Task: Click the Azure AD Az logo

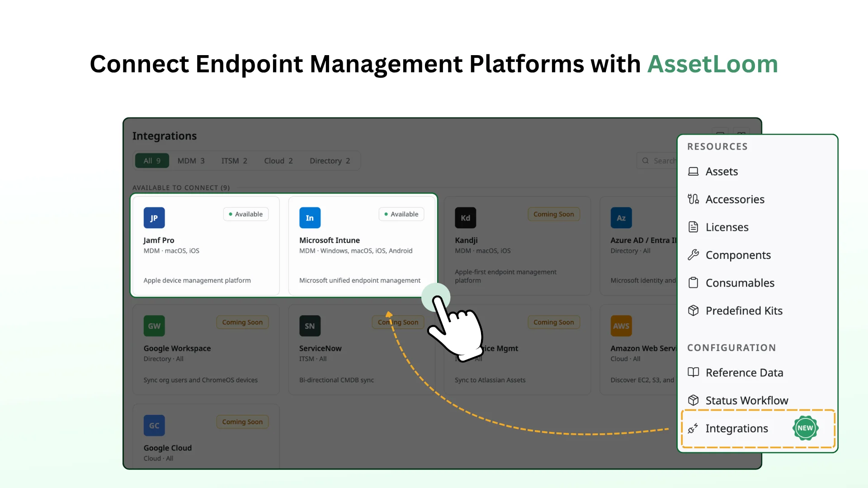Action: (x=621, y=218)
